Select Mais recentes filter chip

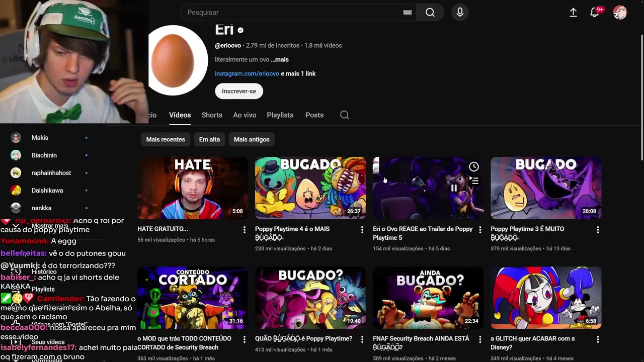166,139
